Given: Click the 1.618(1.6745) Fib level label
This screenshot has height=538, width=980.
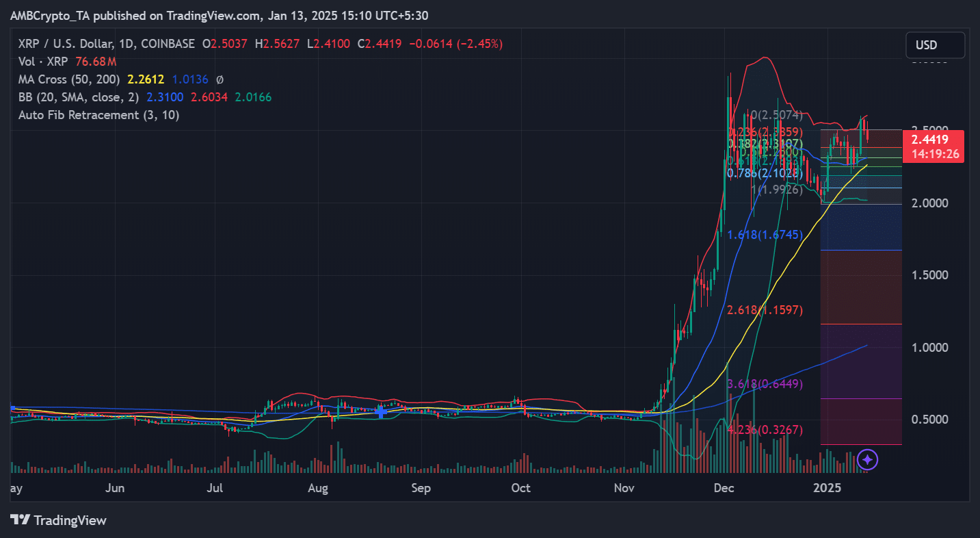Looking at the screenshot, I should [765, 235].
